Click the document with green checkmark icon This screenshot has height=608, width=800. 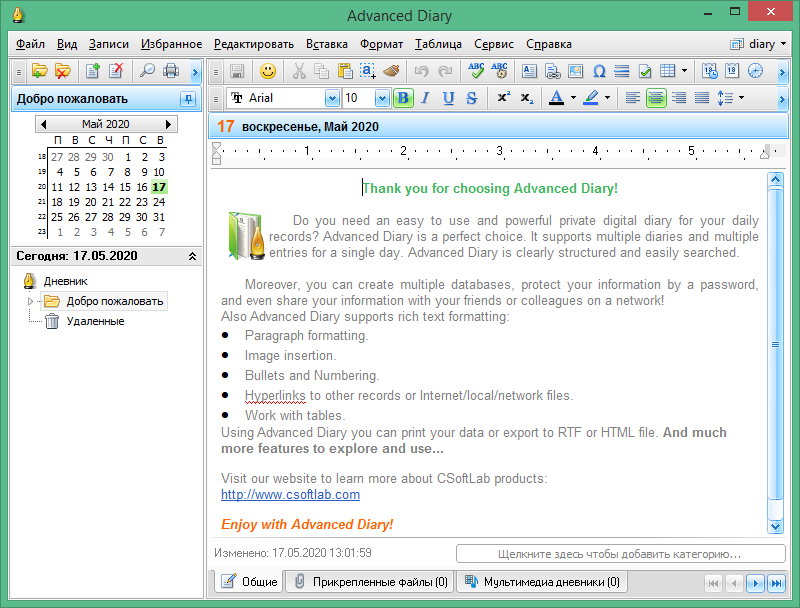click(x=645, y=71)
